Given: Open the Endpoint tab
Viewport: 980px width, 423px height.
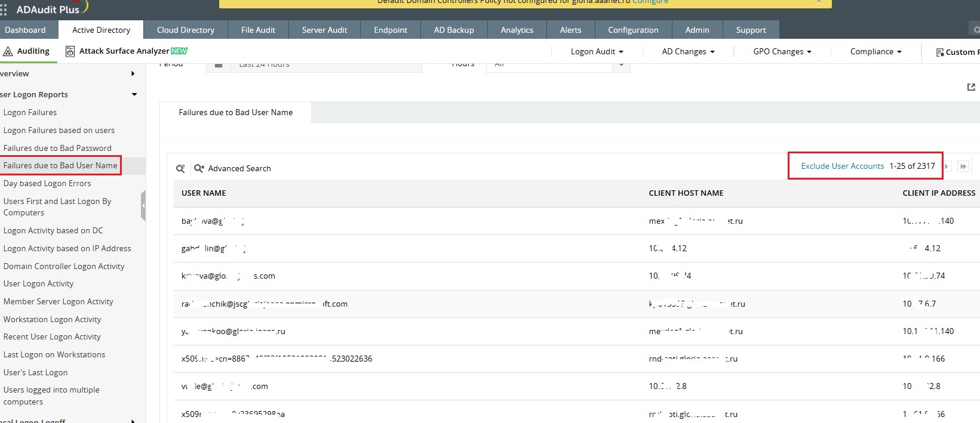Looking at the screenshot, I should [x=391, y=30].
